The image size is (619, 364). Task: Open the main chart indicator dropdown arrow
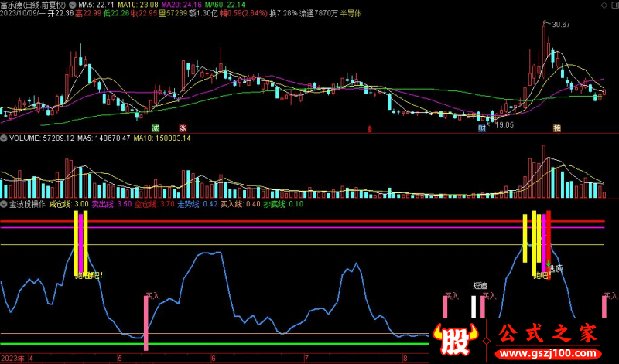pos(72,5)
